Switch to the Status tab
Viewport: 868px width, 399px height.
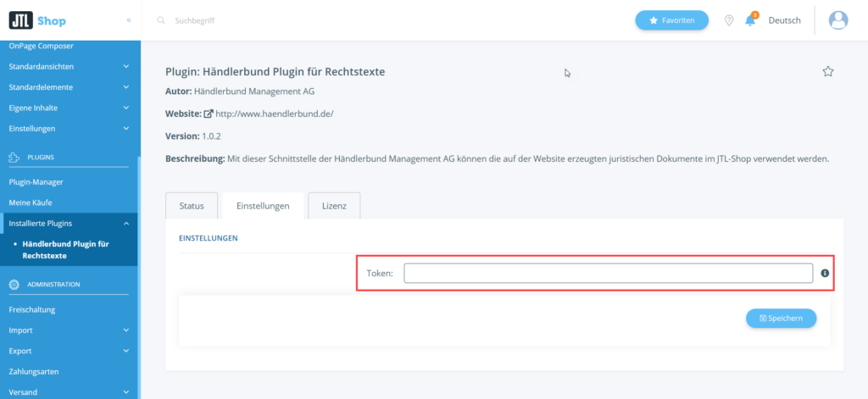(192, 206)
